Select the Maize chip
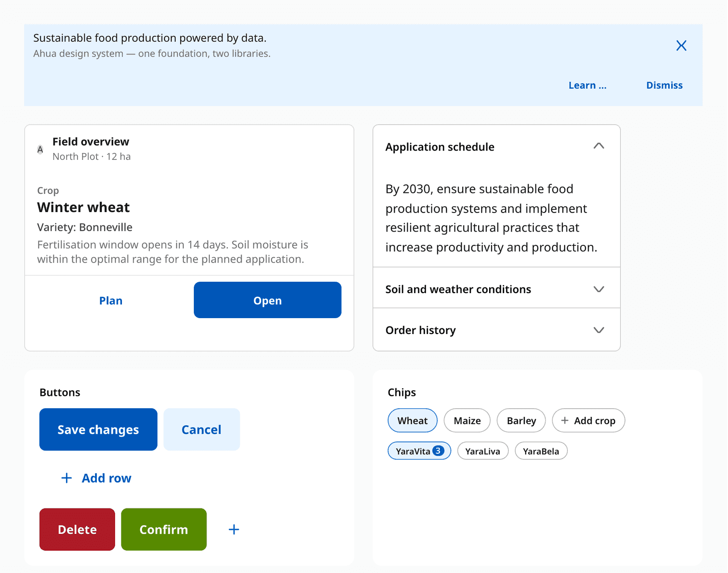The width and height of the screenshot is (728, 573). pos(467,421)
